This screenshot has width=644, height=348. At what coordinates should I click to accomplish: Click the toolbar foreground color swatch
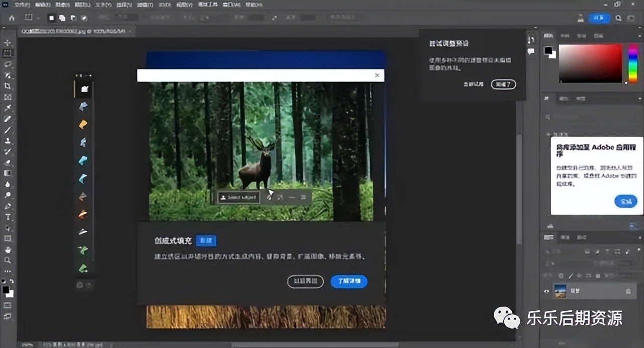pos(6,289)
